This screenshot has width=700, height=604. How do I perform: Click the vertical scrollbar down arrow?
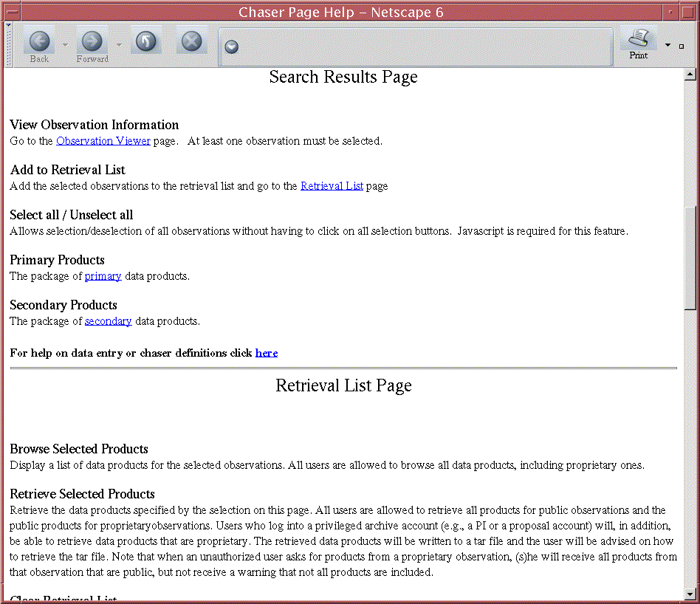pyautogui.click(x=690, y=593)
